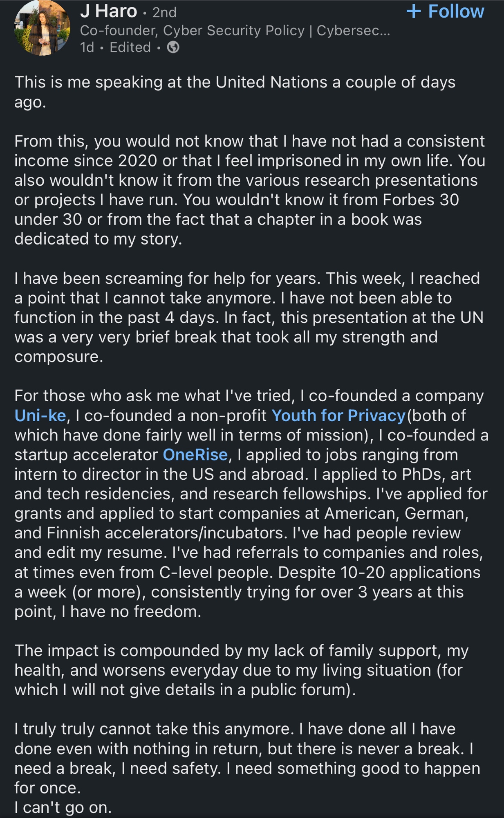Viewport: 504px width, 818px height.
Task: Open J Haro's profile picture
Action: pos(42,29)
